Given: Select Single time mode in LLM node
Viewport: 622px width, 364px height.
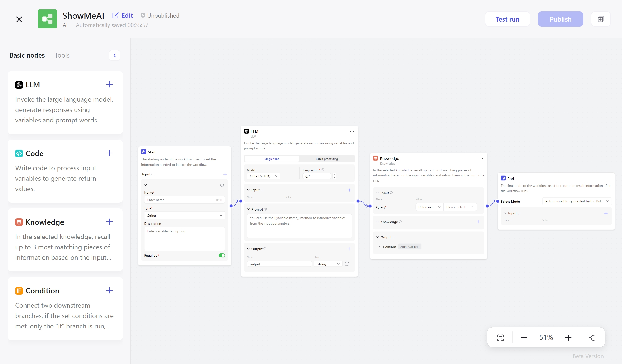Looking at the screenshot, I should pyautogui.click(x=272, y=159).
